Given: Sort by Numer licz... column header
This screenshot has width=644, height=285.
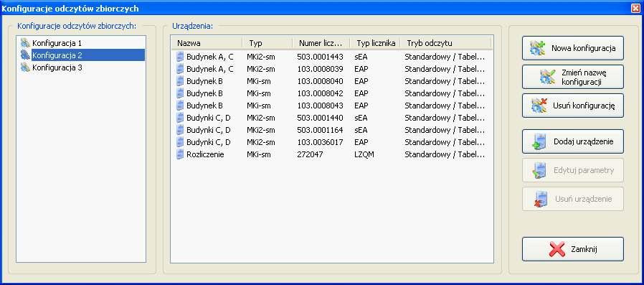Looking at the screenshot, I should [x=321, y=43].
